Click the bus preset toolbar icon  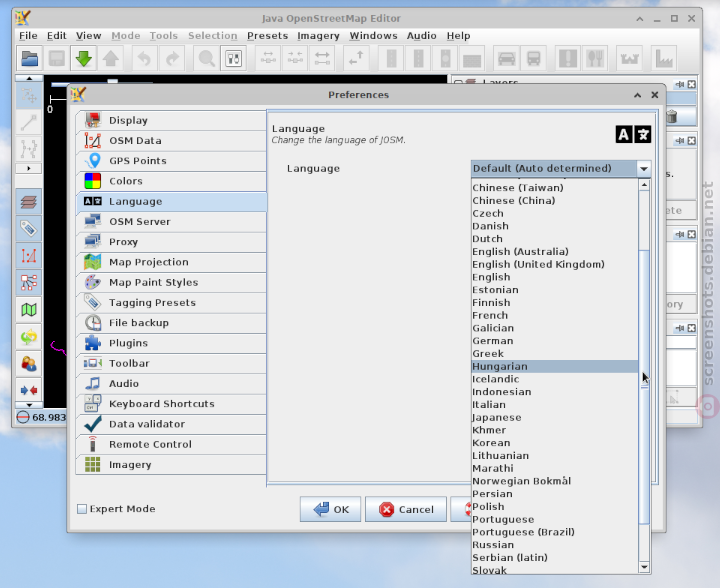[x=534, y=58]
